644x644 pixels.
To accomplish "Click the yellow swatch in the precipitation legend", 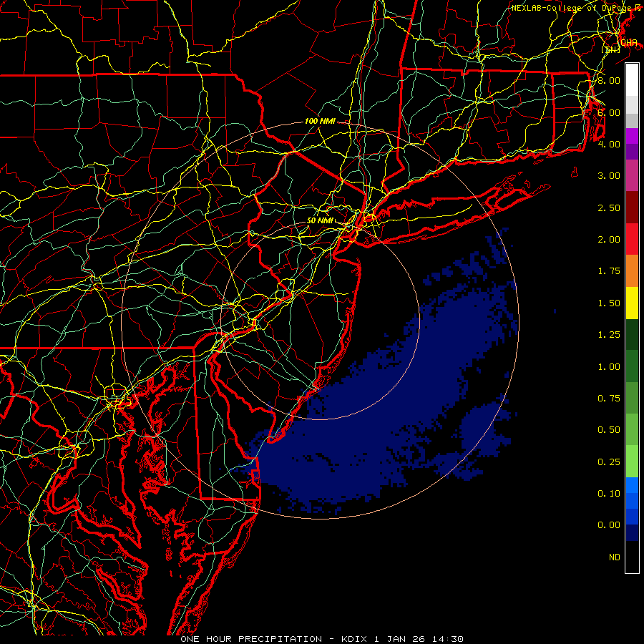I will tap(632, 303).
